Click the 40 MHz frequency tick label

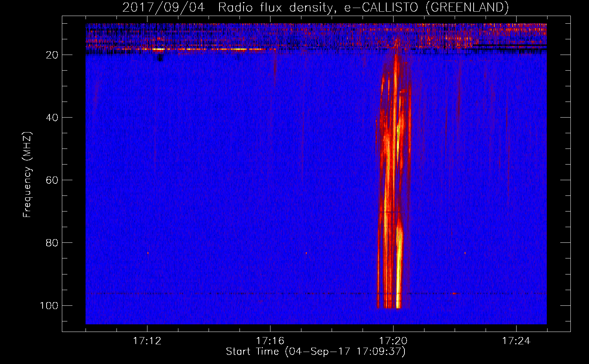(52, 118)
